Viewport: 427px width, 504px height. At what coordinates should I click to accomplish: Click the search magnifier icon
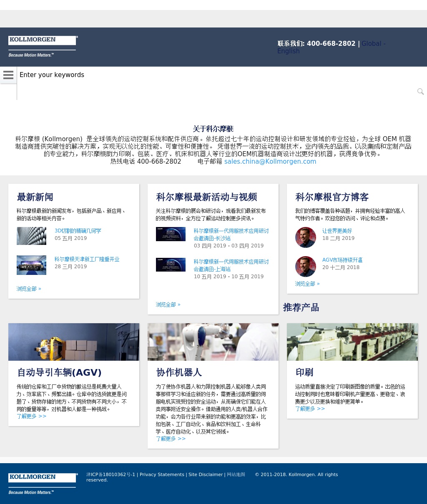(x=420, y=92)
